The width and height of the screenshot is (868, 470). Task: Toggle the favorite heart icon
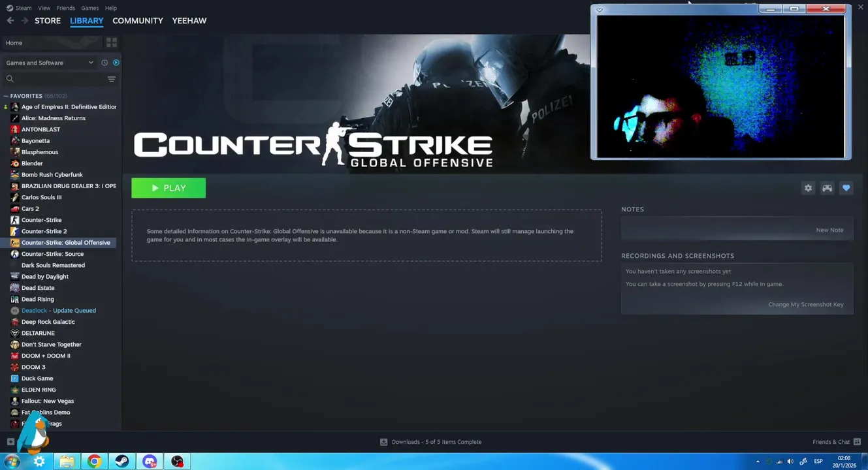(846, 188)
